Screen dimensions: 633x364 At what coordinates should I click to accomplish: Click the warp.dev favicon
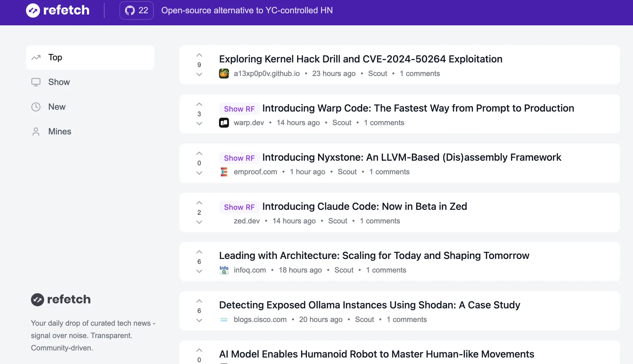pyautogui.click(x=224, y=123)
